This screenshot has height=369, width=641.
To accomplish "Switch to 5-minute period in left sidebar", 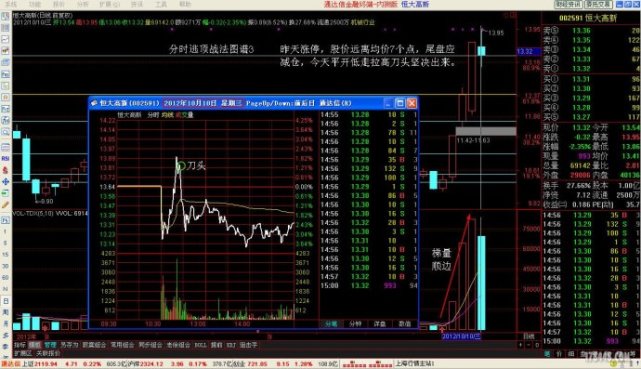I will (5, 243).
